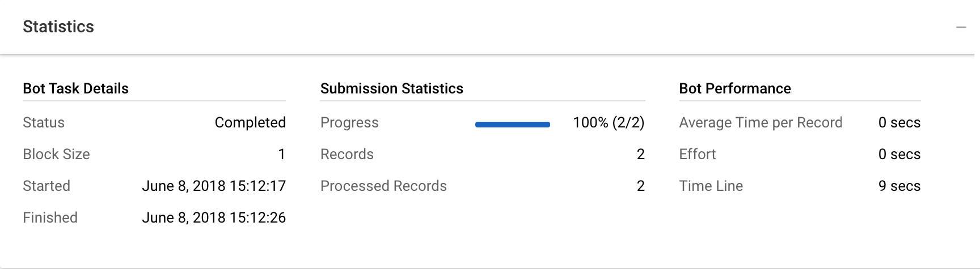Select the Bot Task Details heading

(75, 88)
